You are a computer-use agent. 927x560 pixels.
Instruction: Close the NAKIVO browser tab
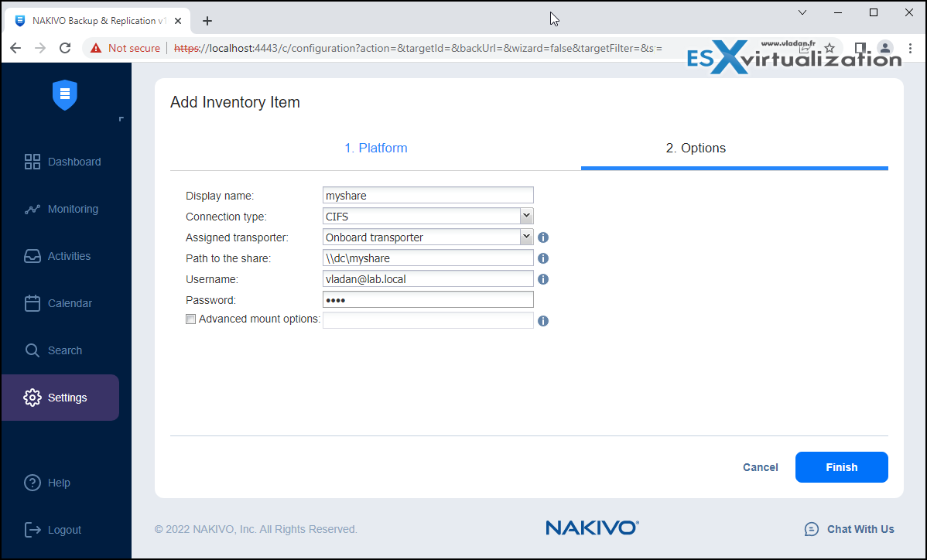pos(178,21)
